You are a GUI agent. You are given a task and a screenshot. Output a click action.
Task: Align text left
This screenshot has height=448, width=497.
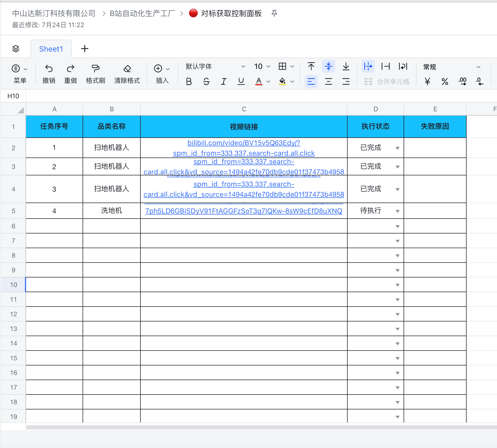[311, 81]
